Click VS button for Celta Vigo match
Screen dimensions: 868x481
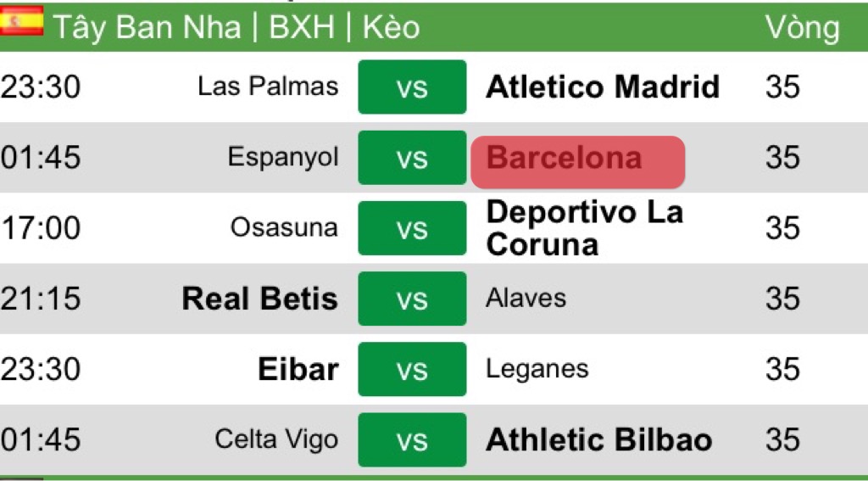coord(413,440)
